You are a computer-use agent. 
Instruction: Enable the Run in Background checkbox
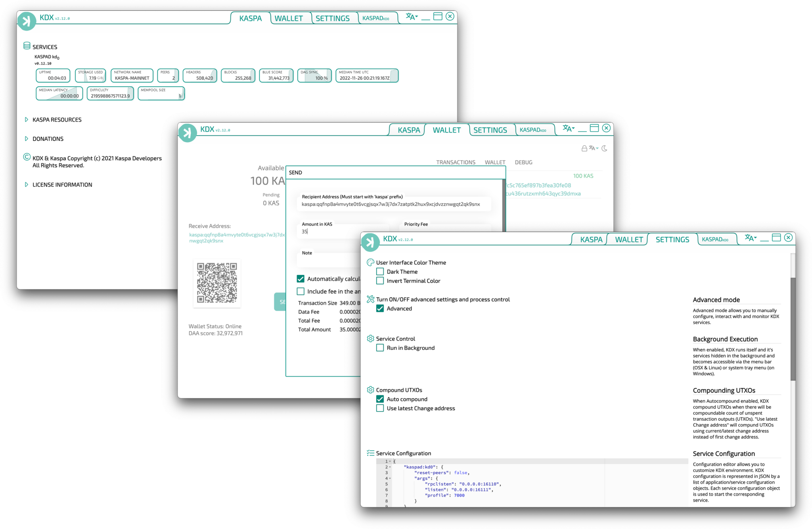380,348
